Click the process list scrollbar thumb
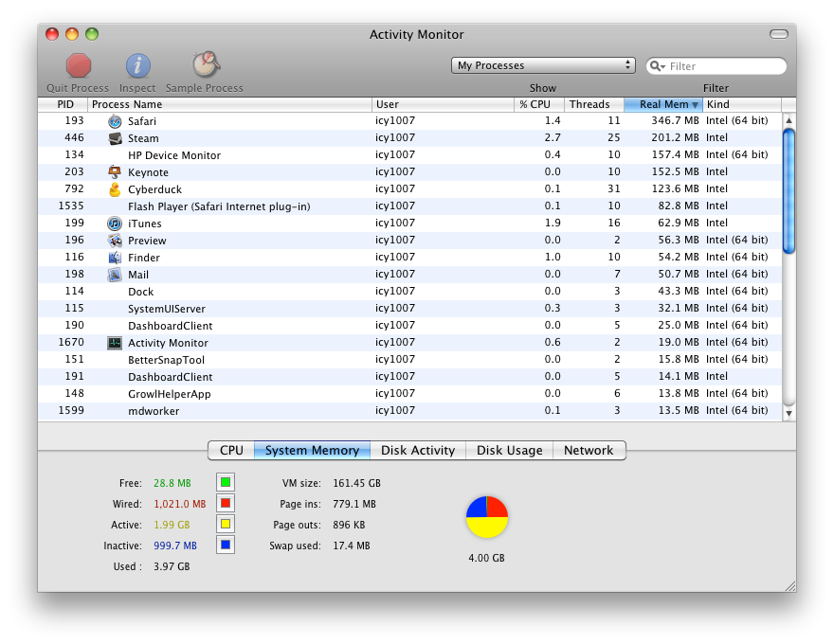 point(789,191)
